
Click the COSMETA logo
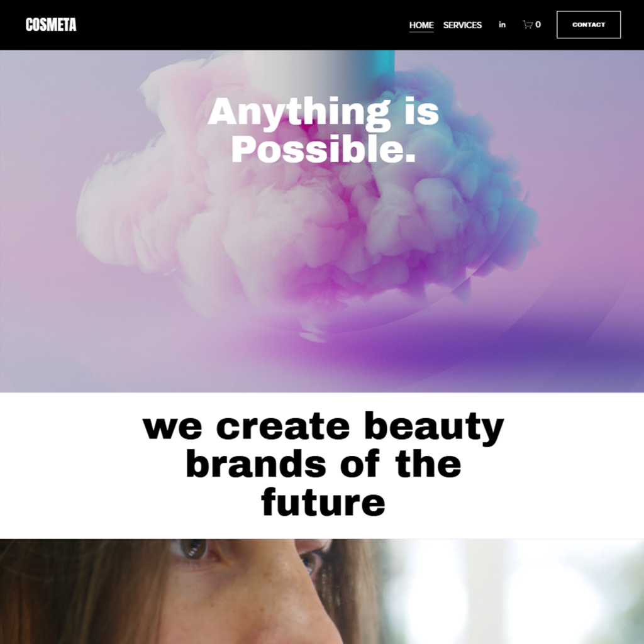coord(51,25)
